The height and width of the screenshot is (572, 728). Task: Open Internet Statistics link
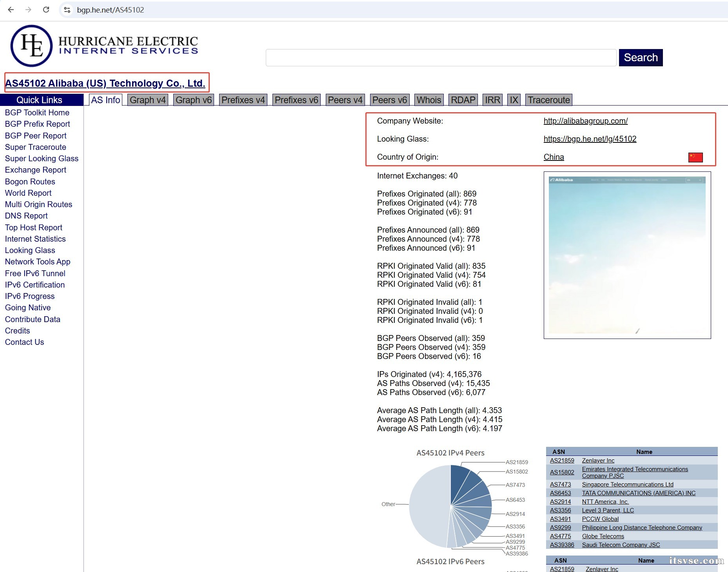tap(35, 239)
